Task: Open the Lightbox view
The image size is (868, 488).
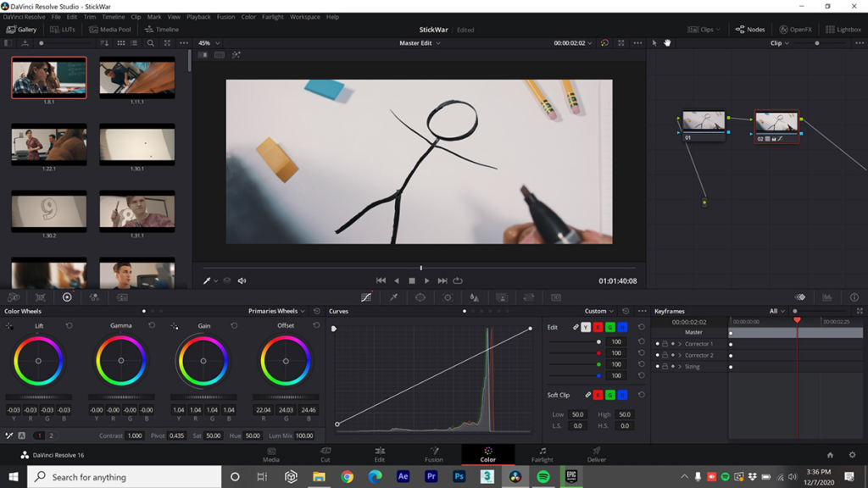Action: (843, 30)
